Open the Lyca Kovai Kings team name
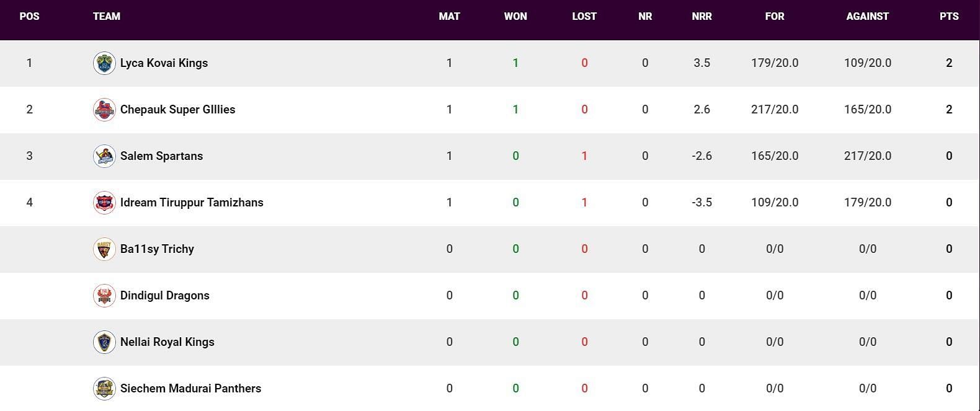980x411 pixels. 164,63
